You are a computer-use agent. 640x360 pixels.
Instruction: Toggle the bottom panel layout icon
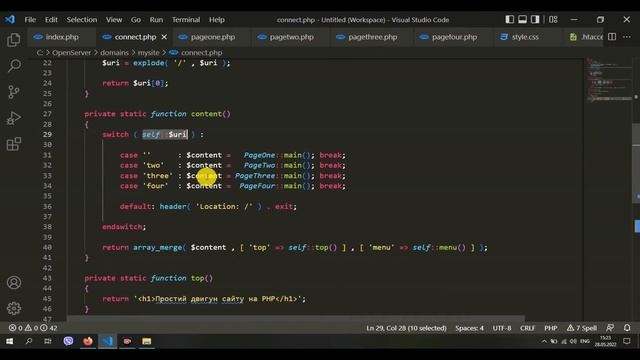click(522, 19)
